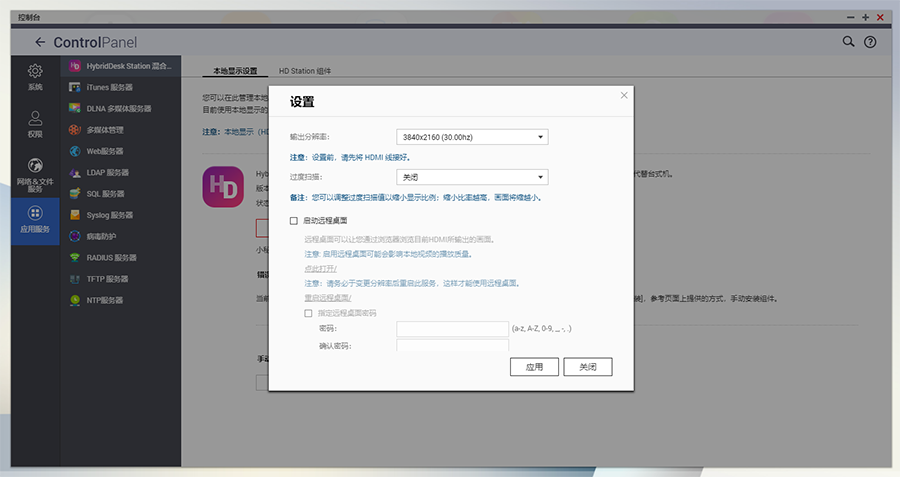
Task: Tick the 指定远程桌面密码 checkbox
Action: point(308,313)
